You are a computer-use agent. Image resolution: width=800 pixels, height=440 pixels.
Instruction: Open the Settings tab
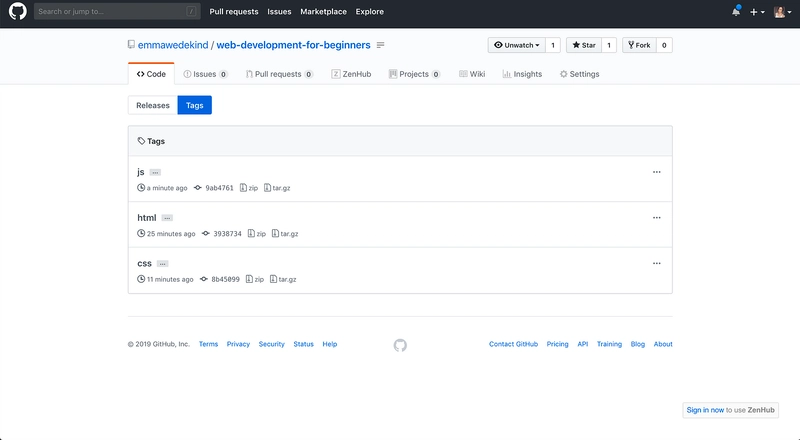(579, 74)
